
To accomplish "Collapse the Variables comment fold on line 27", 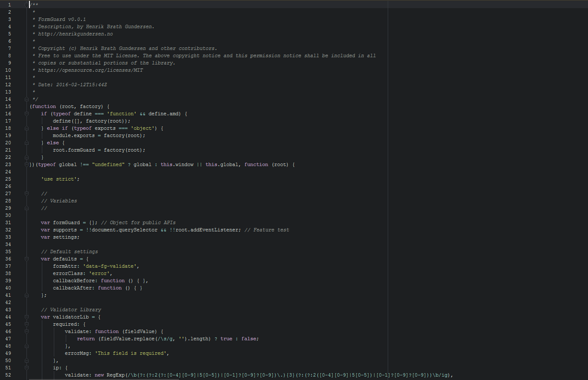I will click(x=26, y=193).
